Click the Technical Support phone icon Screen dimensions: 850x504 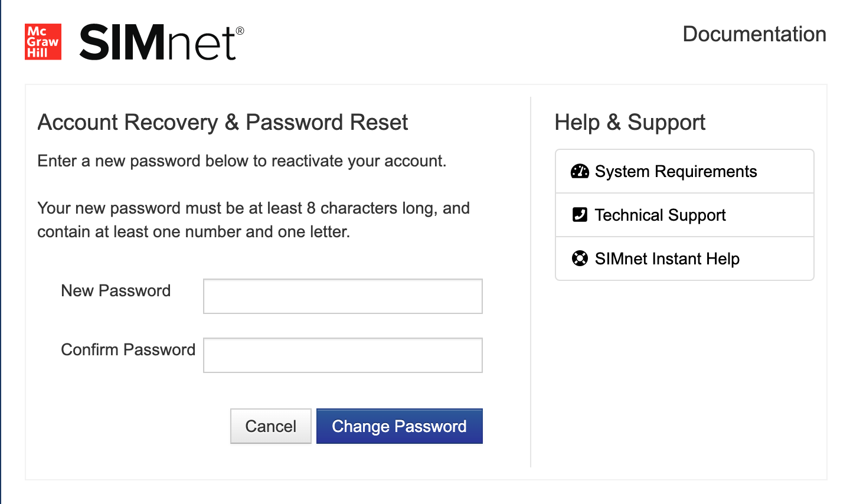(x=580, y=214)
